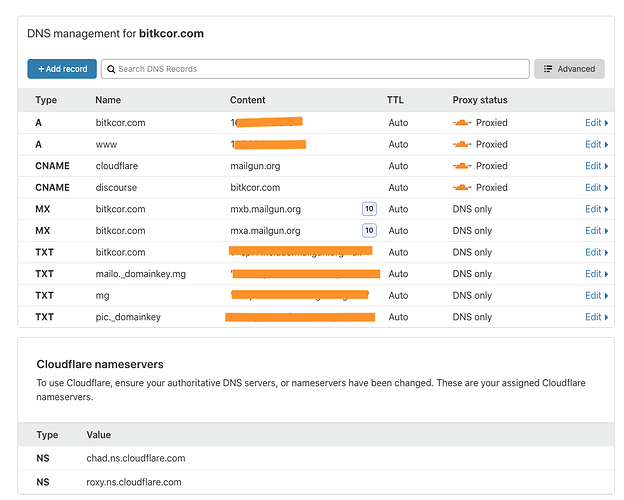Click the list icon on Advanced button
Image resolution: width=624 pixels, height=500 pixels.
pyautogui.click(x=548, y=69)
